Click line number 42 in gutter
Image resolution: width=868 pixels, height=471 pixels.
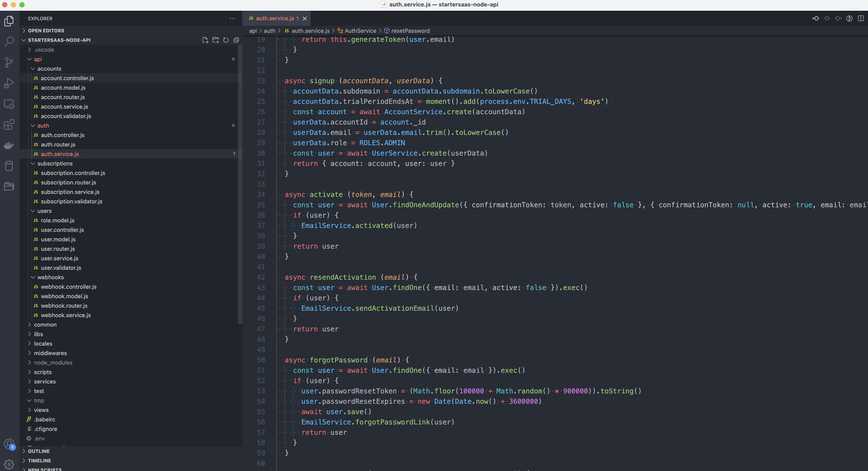click(x=261, y=278)
